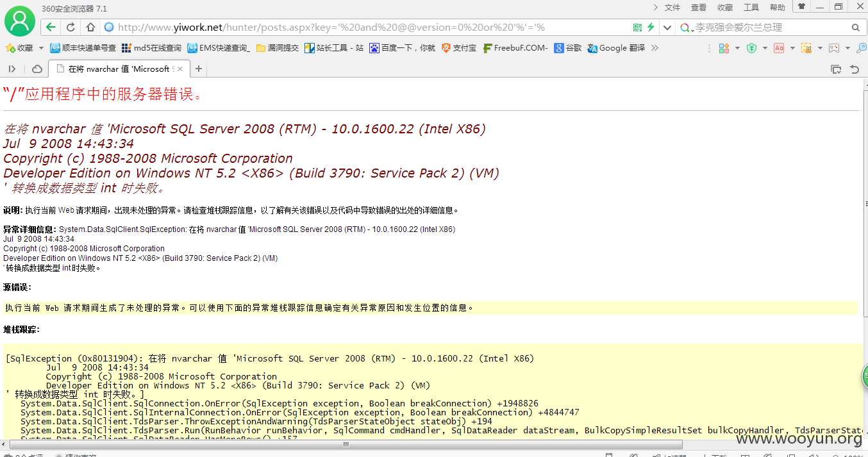Open dropdown arrow beside the apps grid icon
Viewport: 868px width, 457px height.
click(737, 48)
